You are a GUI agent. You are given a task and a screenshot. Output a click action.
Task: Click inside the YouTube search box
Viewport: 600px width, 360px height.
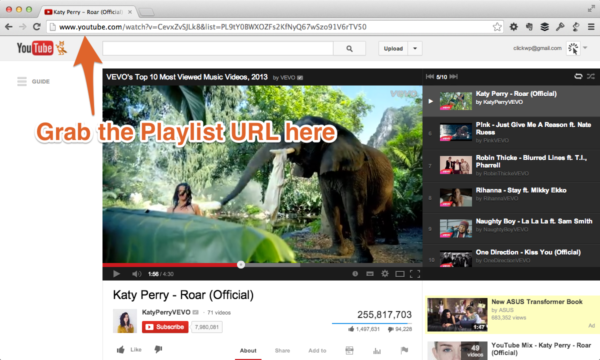click(218, 49)
